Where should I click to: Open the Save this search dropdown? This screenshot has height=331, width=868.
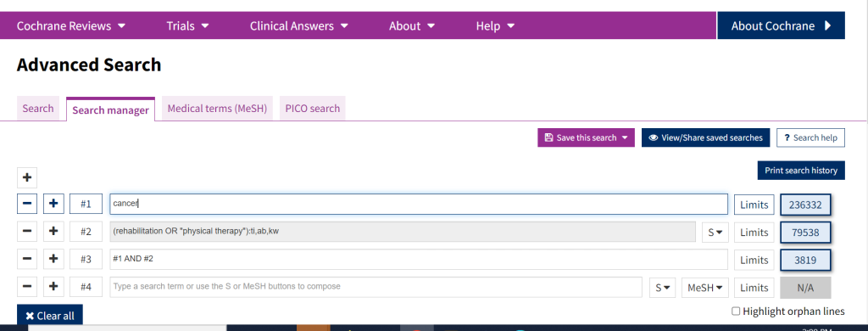pos(587,137)
